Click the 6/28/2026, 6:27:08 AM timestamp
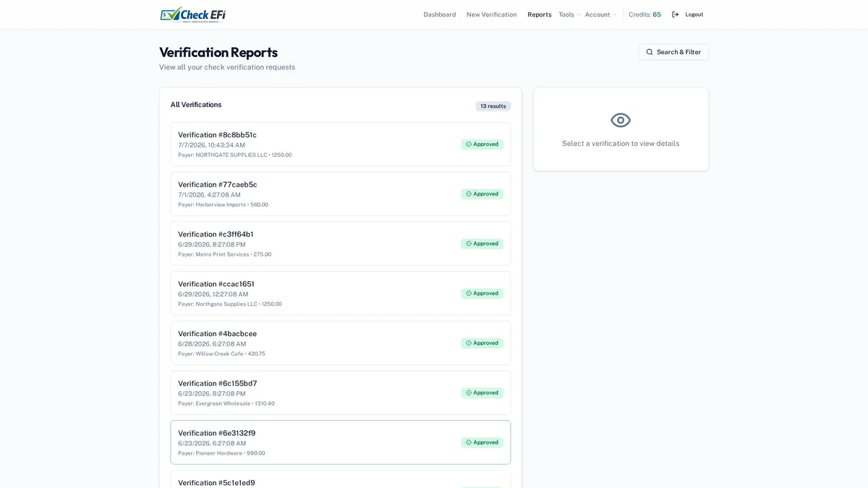 (x=212, y=344)
